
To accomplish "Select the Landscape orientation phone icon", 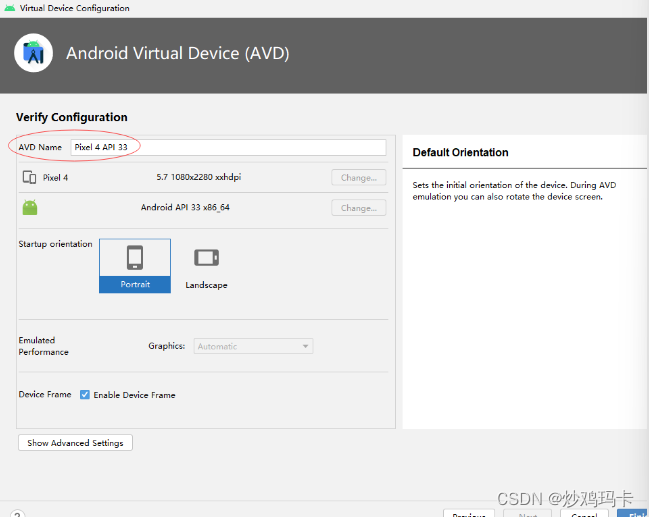I will click(x=207, y=257).
